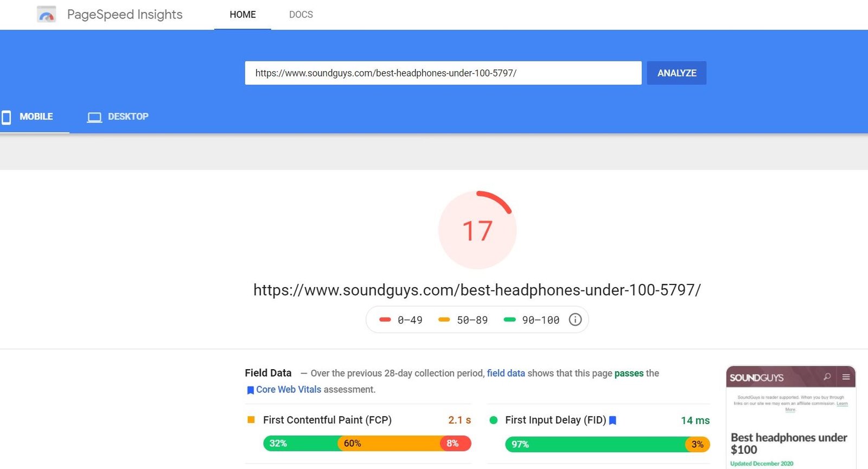Click 'Updated December 2020' preview text
This screenshot has height=469, width=868.
[762, 464]
